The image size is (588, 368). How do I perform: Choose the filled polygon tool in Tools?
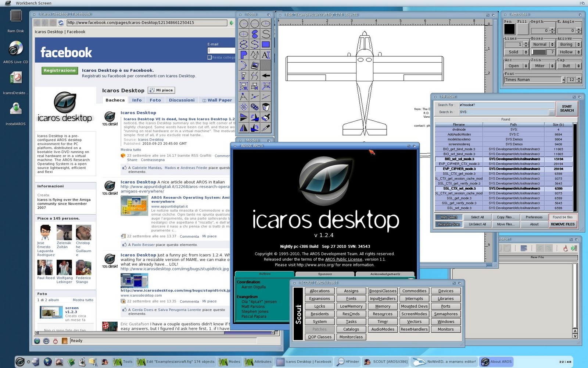point(244,55)
